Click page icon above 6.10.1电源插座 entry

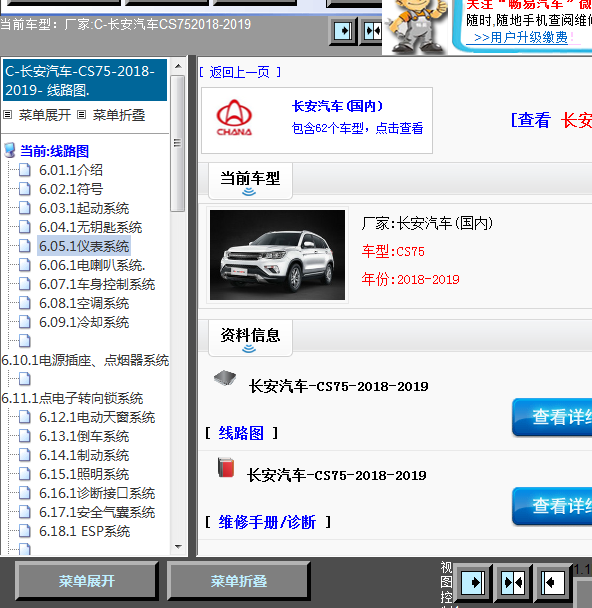coord(25,341)
